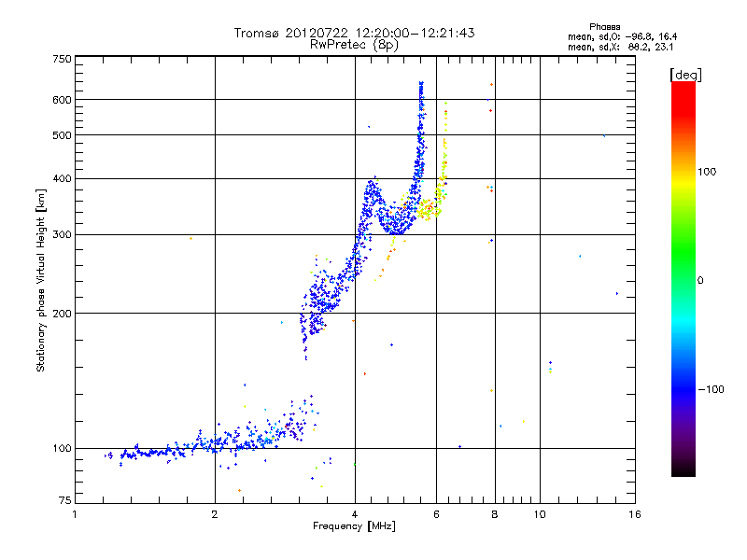This screenshot has width=747, height=560.
Task: Click the colorbar tick label '0'
Action: [700, 281]
